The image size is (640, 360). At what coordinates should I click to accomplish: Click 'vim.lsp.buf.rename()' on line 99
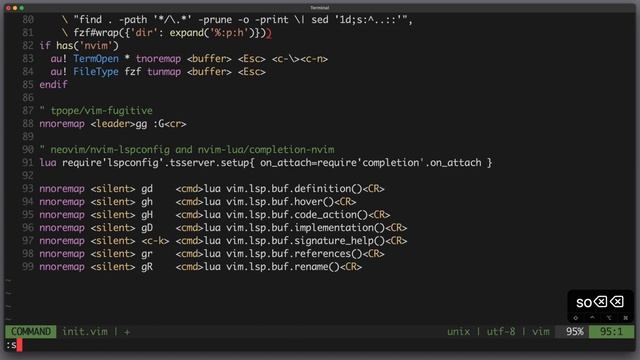(x=282, y=267)
